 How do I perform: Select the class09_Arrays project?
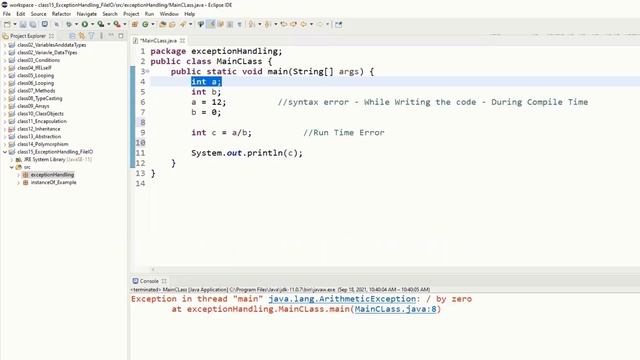tap(33, 106)
